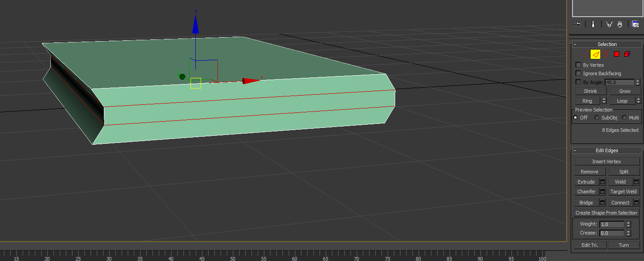
Task: Click the Ring button
Action: pos(587,101)
